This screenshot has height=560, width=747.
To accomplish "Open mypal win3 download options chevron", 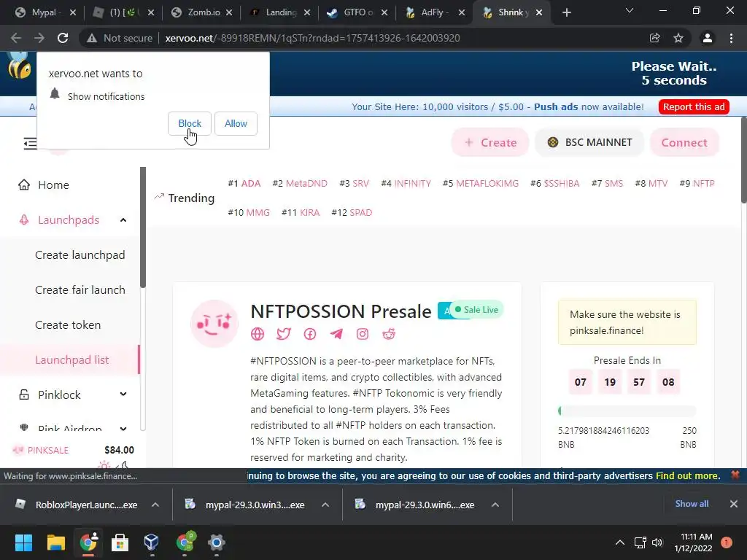I will pos(325,505).
